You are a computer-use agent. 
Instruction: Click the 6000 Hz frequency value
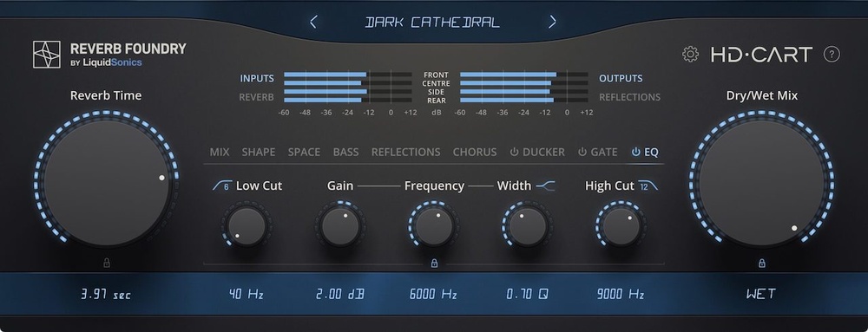[x=433, y=295]
